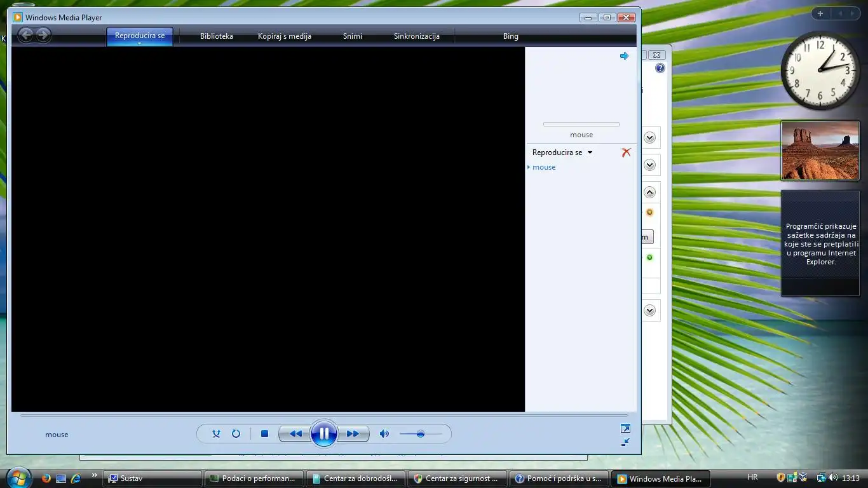Expand bottom chevron in background window
868x488 pixels.
point(649,311)
